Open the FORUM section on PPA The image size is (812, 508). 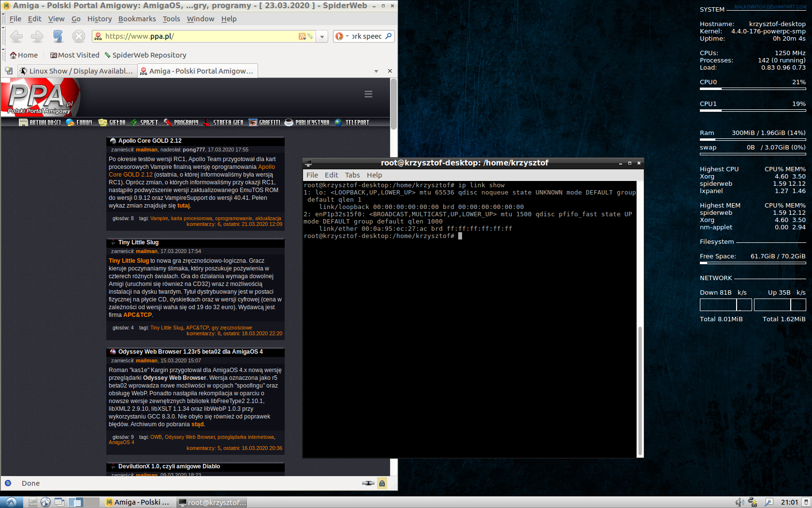point(79,123)
